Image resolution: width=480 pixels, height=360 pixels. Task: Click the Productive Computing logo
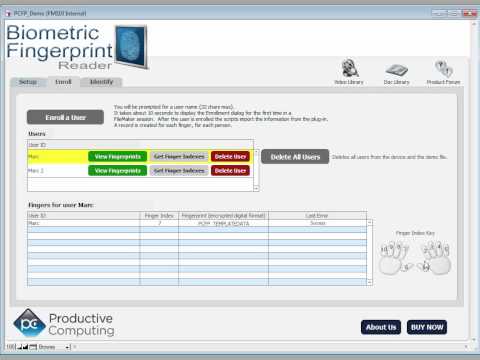[x=63, y=323]
